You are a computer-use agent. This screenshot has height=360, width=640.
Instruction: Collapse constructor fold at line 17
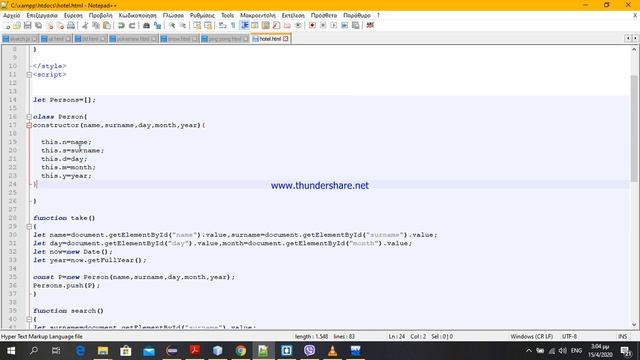pyautogui.click(x=29, y=125)
